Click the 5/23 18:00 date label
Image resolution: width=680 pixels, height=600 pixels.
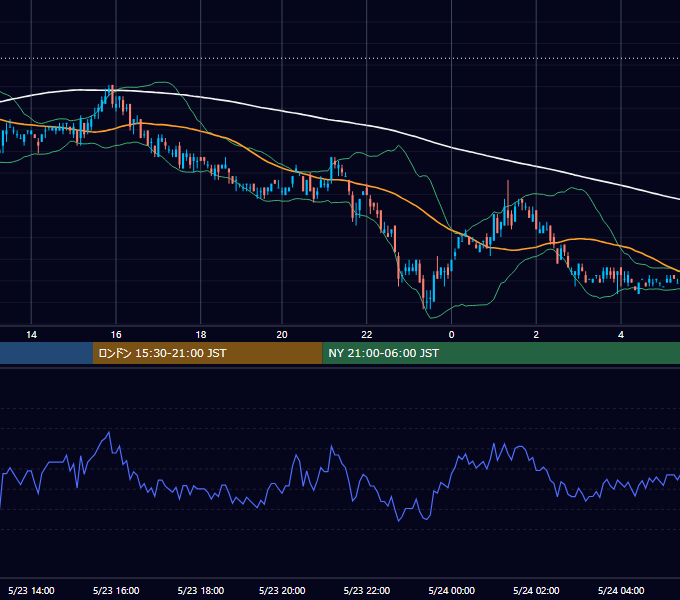[201, 590]
